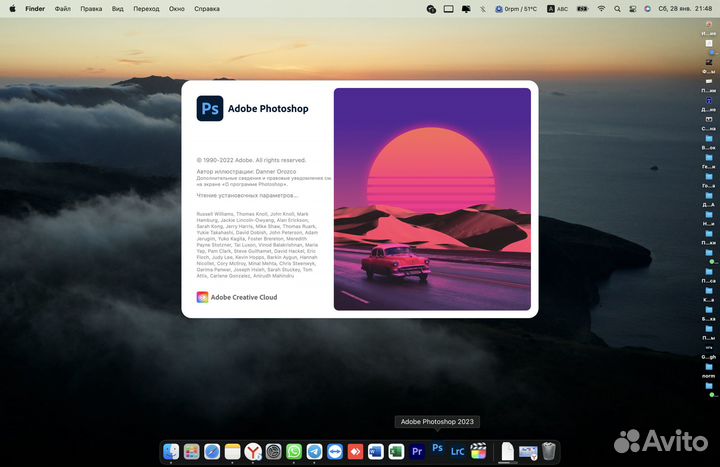The width and height of the screenshot is (720, 467).
Task: Launch Microsoft Word from the Dock
Action: click(376, 452)
